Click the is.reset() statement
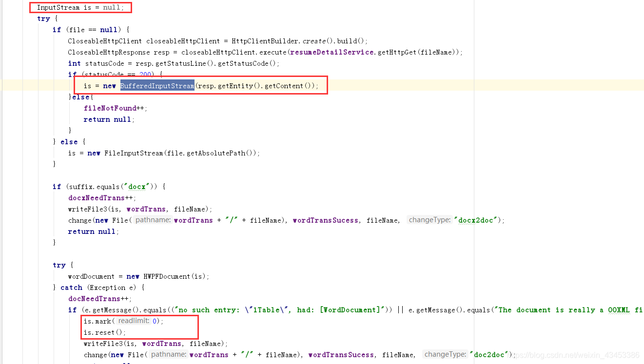This screenshot has width=644, height=364. (x=105, y=332)
